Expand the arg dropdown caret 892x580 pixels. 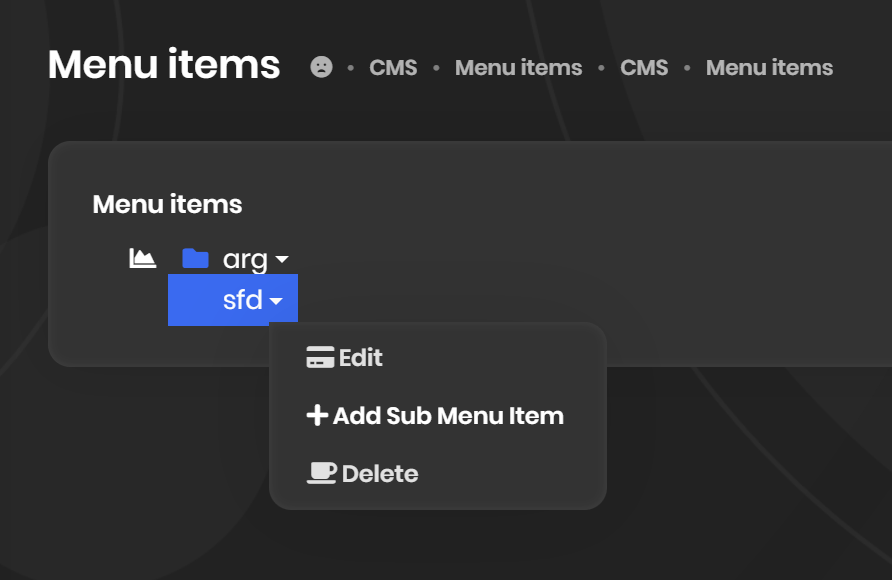pos(282,260)
